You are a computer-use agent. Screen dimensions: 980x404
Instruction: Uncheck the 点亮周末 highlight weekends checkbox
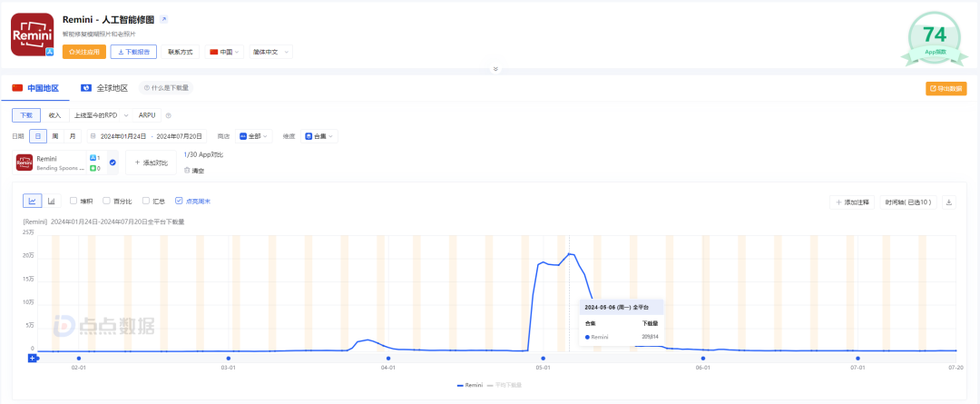(x=180, y=201)
